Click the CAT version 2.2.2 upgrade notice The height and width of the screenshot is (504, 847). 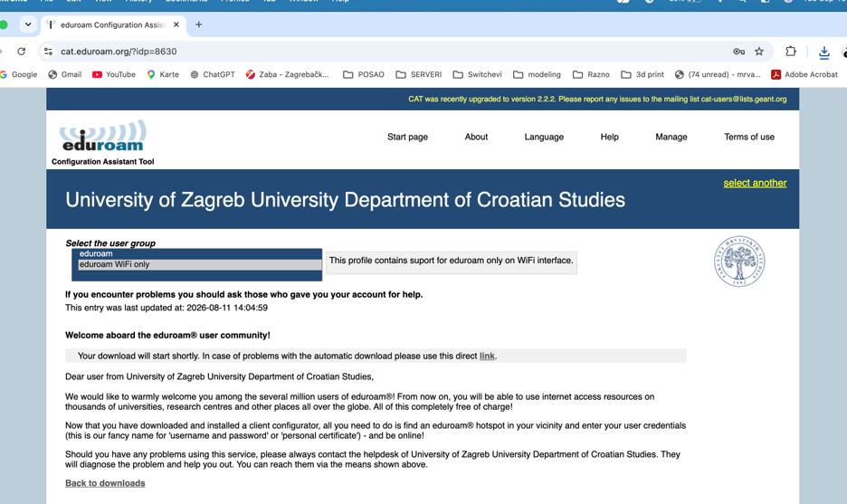click(x=597, y=100)
